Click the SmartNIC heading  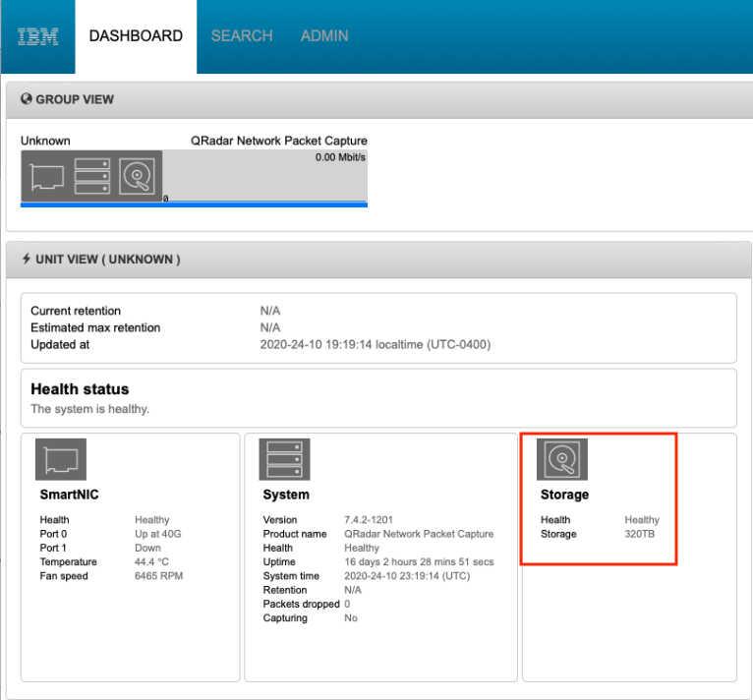tap(69, 495)
